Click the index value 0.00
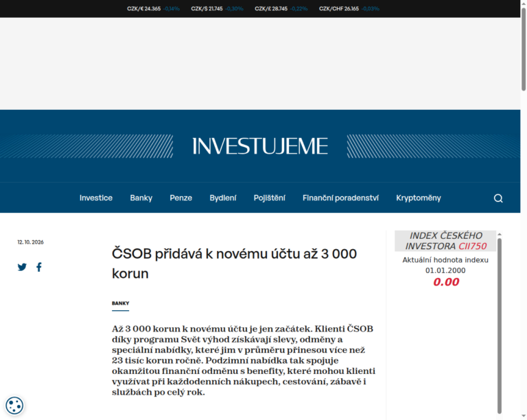The image size is (527, 420). [x=446, y=282]
